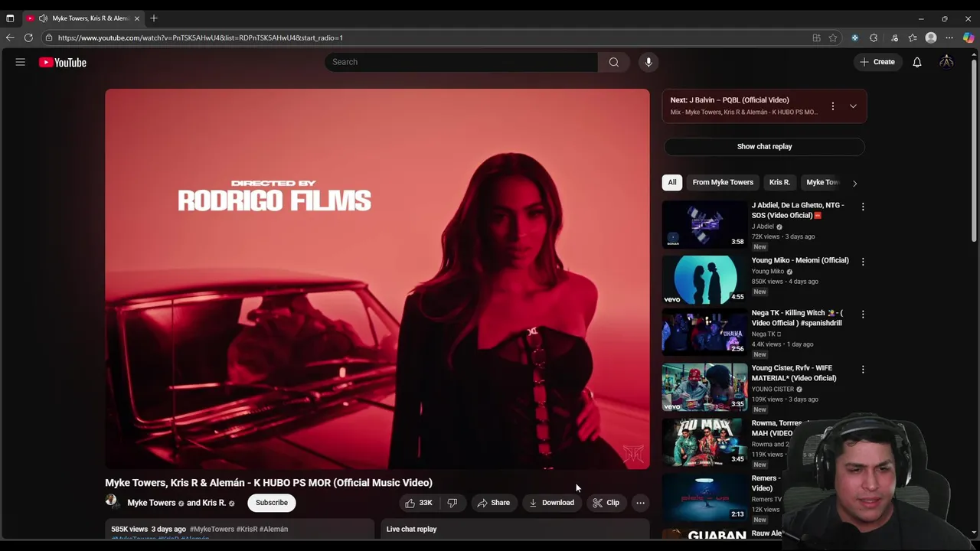Click the Create button
The image size is (980, 551).
pos(877,62)
